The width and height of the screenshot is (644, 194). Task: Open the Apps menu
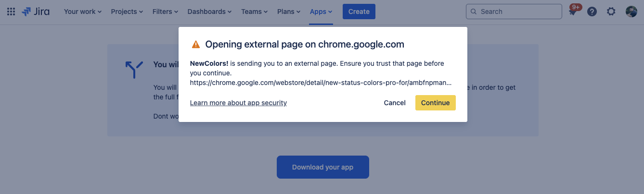(x=321, y=12)
